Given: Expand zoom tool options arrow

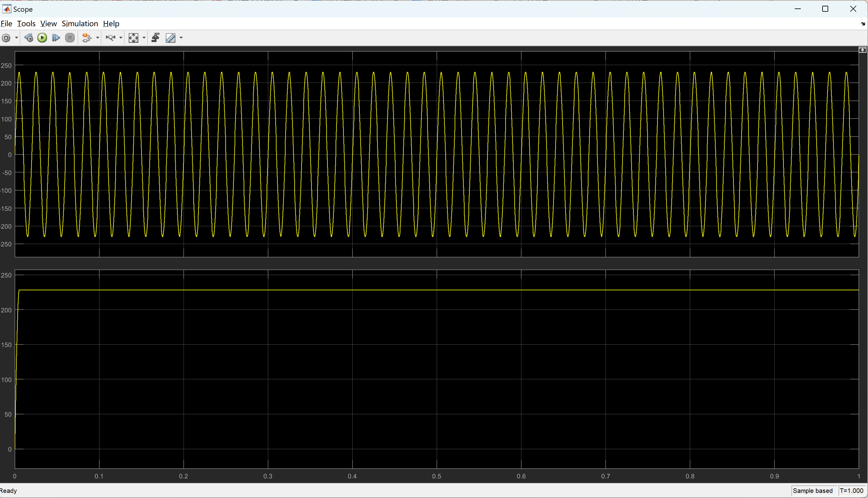Looking at the screenshot, I should pos(121,38).
